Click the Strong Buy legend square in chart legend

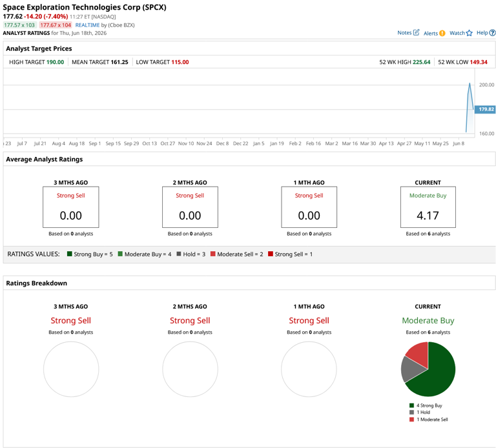(411, 405)
